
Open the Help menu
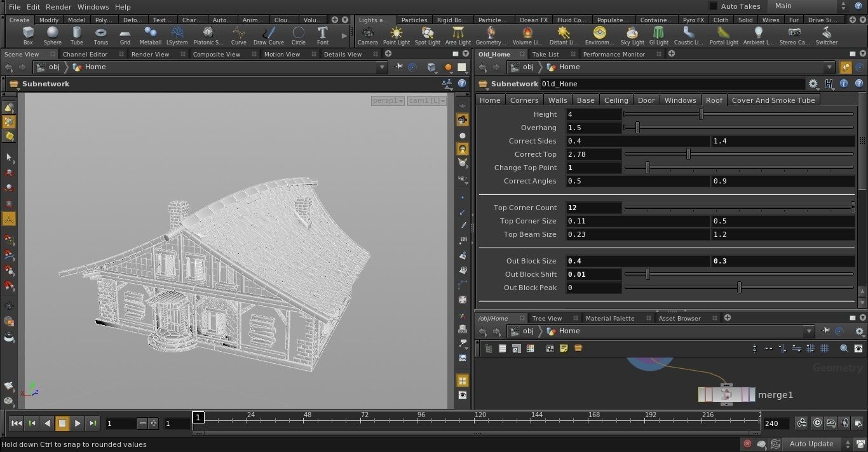pos(123,7)
